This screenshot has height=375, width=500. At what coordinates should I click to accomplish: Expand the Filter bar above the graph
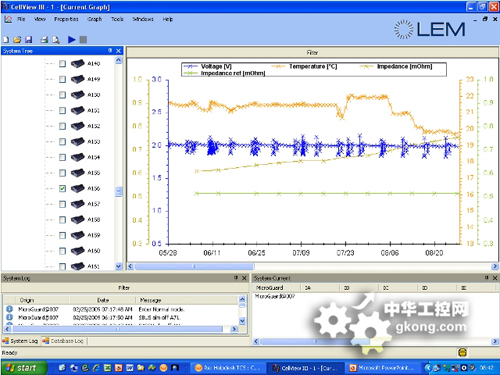click(x=312, y=52)
